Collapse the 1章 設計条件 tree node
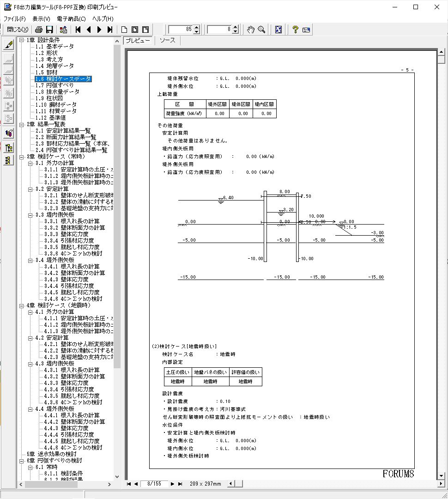The image size is (448, 499). (22, 40)
